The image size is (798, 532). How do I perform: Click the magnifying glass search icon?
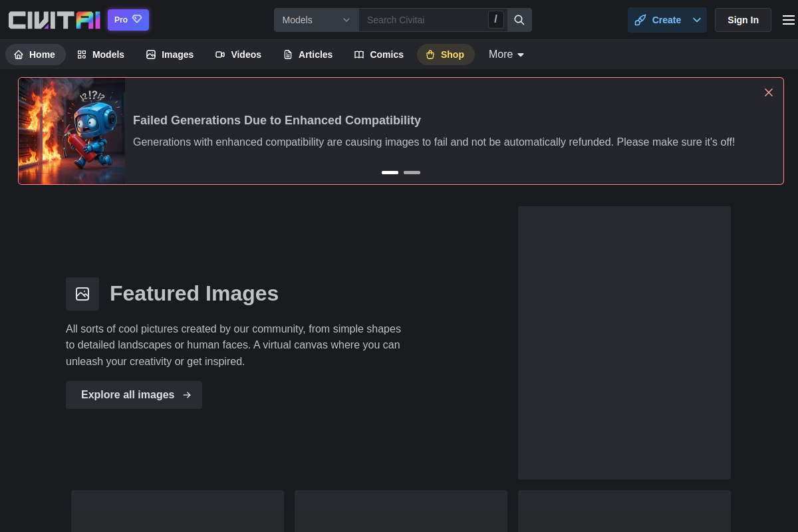pyautogui.click(x=519, y=20)
